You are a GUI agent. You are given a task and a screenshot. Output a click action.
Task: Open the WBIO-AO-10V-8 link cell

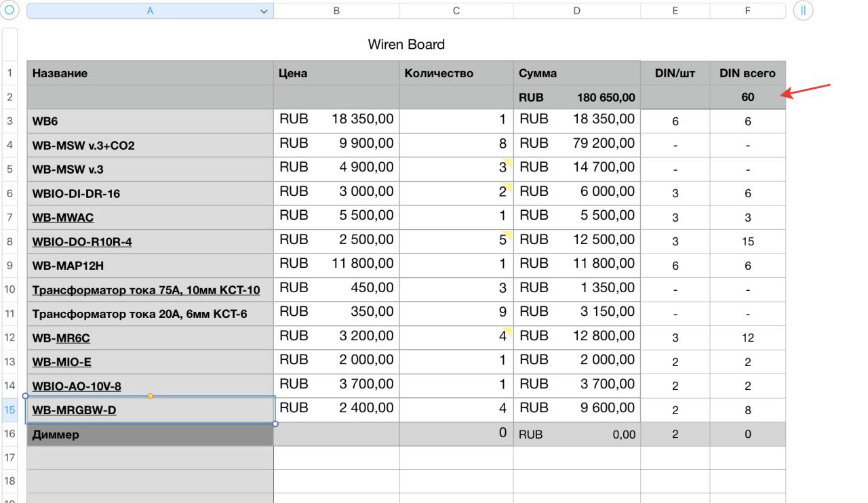tap(151, 386)
